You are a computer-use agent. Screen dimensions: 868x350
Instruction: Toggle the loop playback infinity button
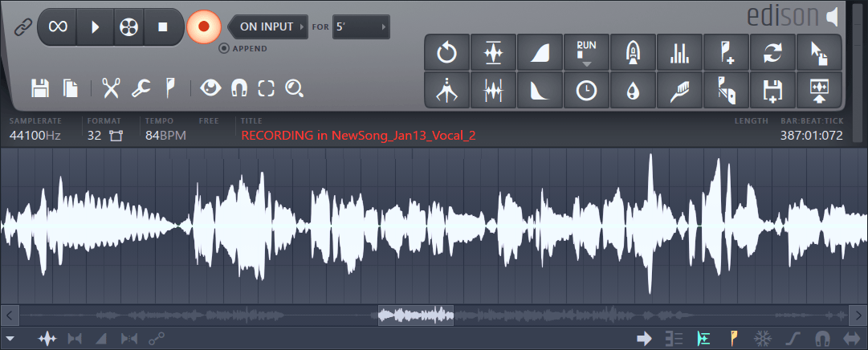tap(58, 26)
